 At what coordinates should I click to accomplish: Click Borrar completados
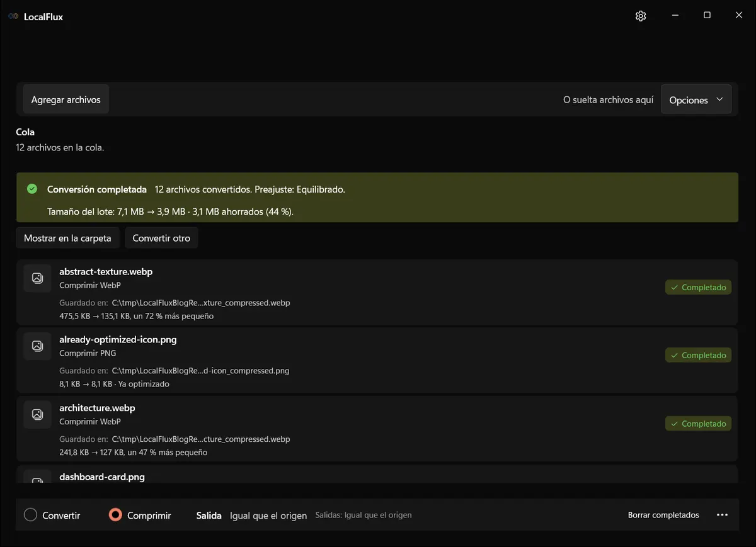pos(663,515)
